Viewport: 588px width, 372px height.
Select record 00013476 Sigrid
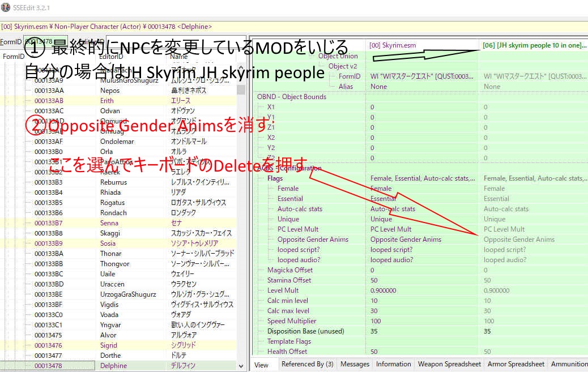click(118, 345)
